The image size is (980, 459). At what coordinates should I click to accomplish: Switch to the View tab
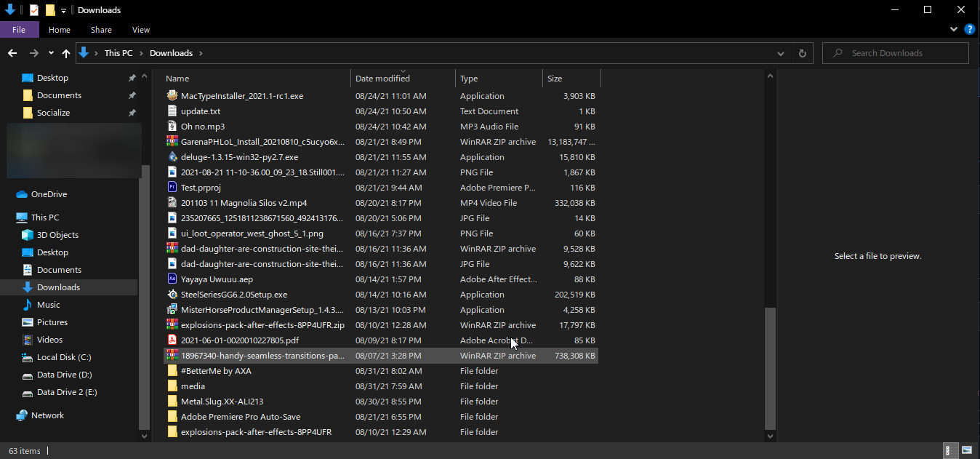(140, 29)
